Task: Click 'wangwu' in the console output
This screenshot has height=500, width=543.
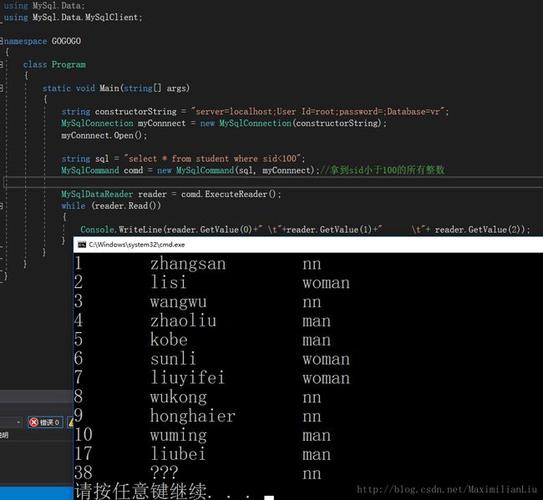Action: coord(178,302)
